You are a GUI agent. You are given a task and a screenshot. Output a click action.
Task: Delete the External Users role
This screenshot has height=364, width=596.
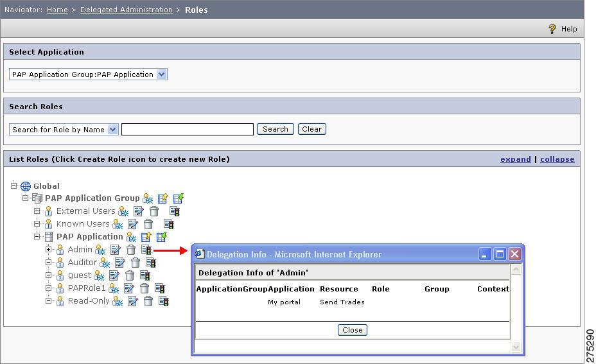(154, 211)
